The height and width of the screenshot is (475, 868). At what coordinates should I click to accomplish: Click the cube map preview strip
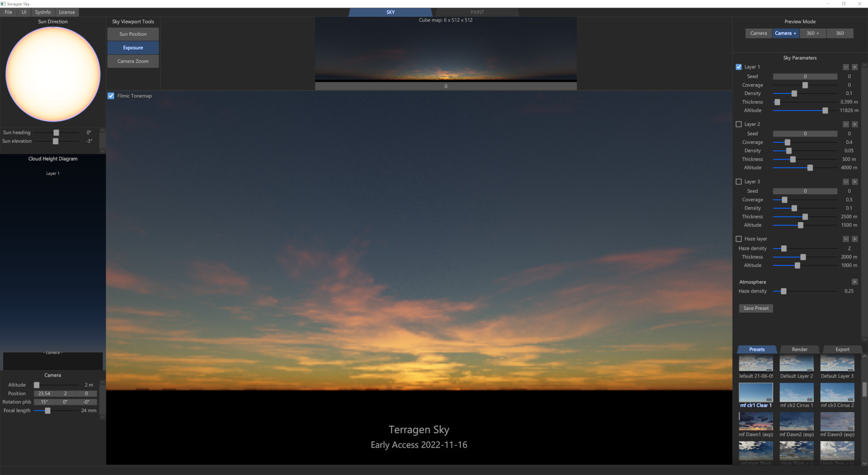click(x=446, y=49)
